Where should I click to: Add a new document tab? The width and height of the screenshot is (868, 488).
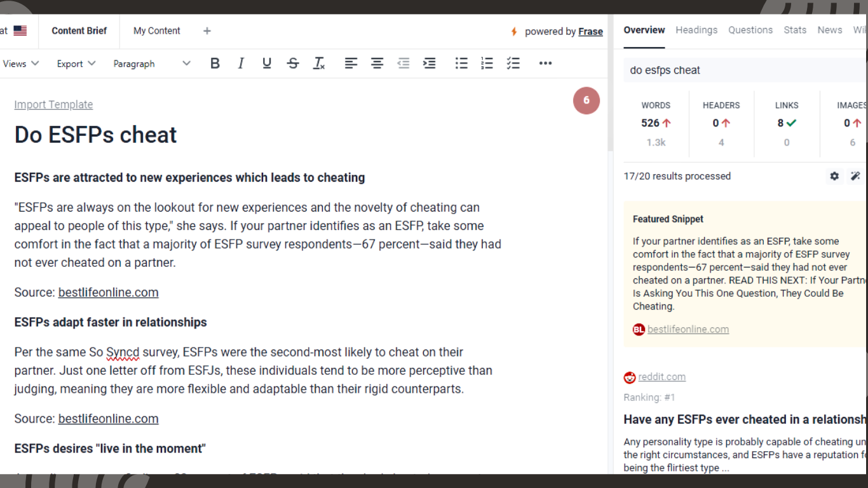[x=207, y=30]
